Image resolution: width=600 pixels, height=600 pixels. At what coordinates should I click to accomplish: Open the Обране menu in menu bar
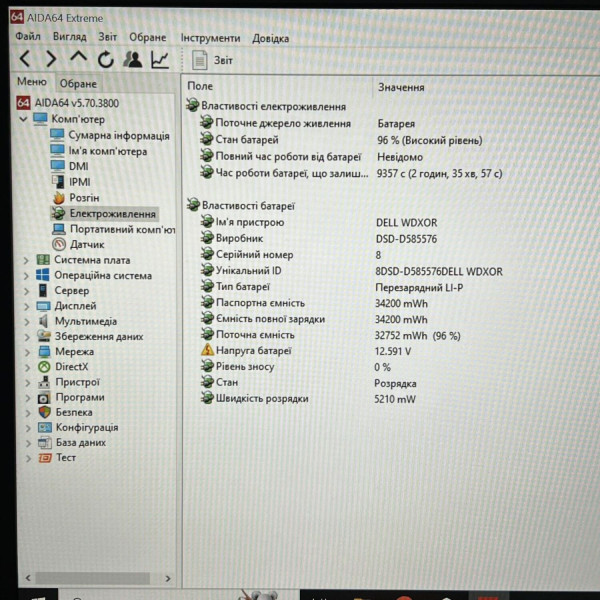click(x=147, y=38)
